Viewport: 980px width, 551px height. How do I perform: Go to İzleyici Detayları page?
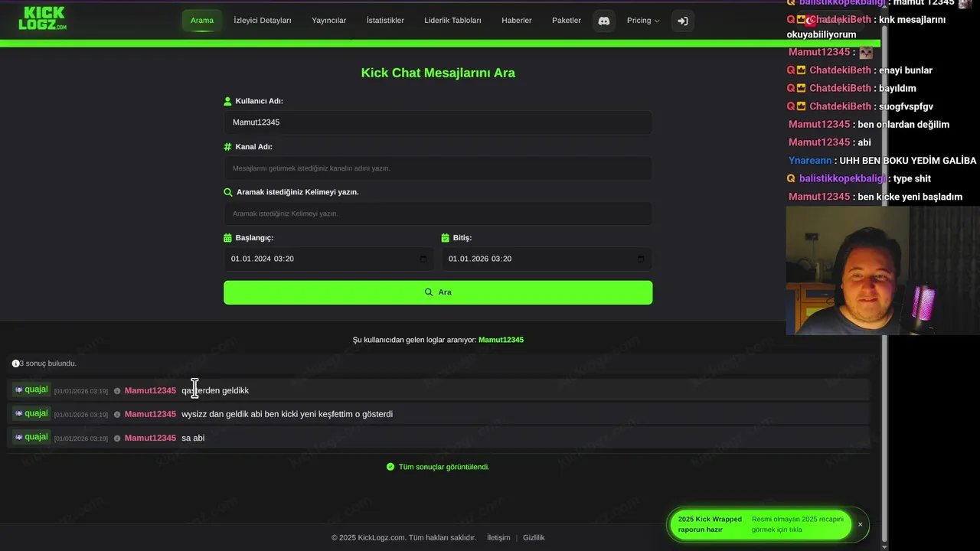point(263,21)
